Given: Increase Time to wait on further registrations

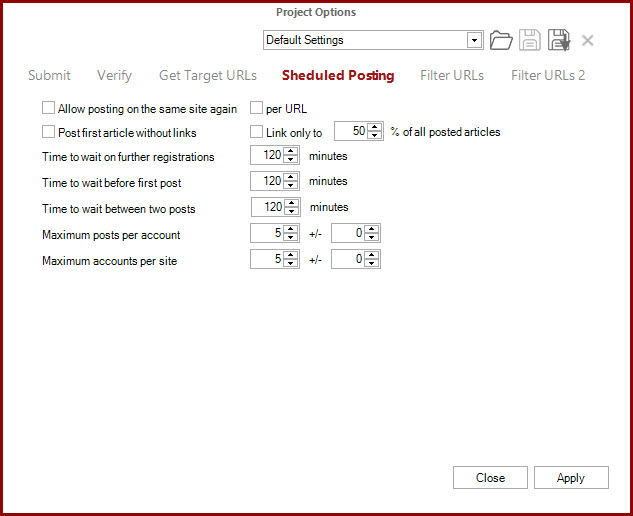Looking at the screenshot, I should click(x=291, y=151).
